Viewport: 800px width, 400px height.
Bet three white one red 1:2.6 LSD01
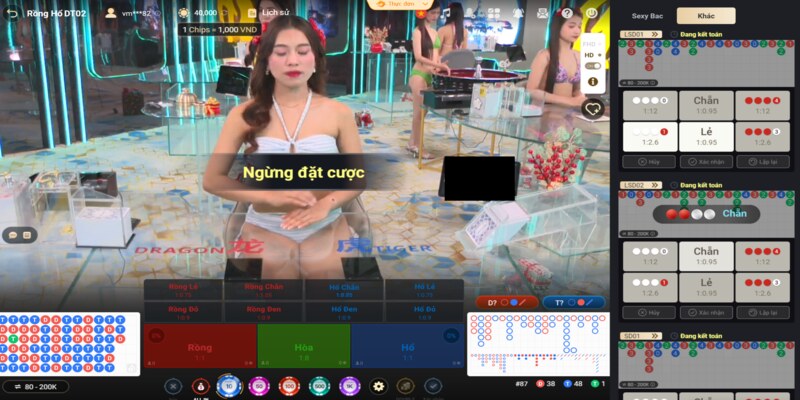coord(650,136)
